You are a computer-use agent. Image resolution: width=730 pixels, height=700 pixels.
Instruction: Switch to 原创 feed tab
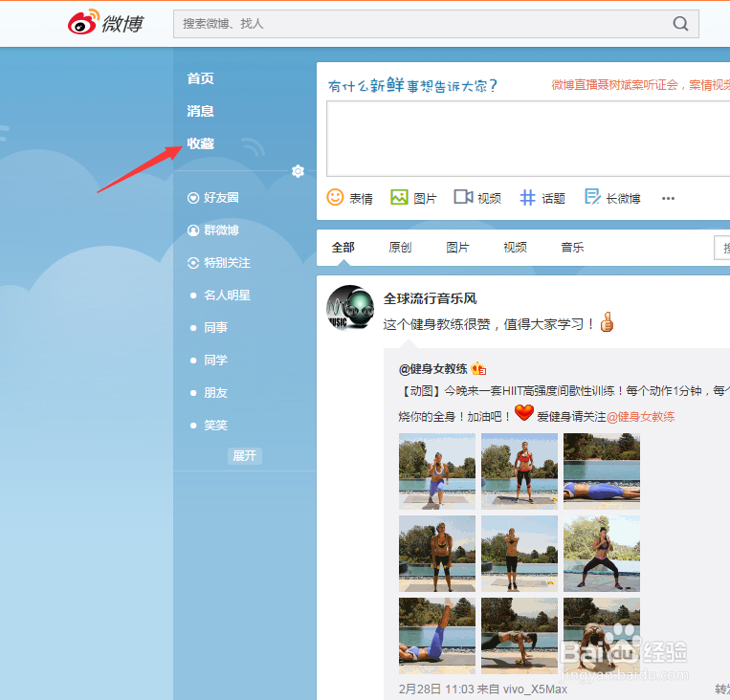[400, 247]
